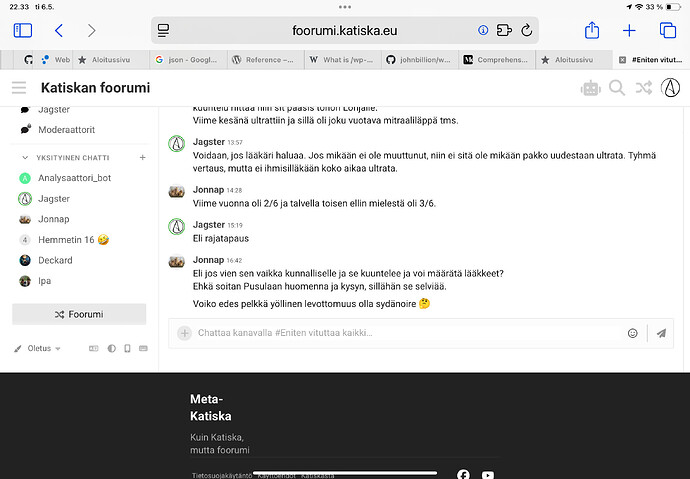Open the robot bot icon in header
690x479 pixels.
590,88
